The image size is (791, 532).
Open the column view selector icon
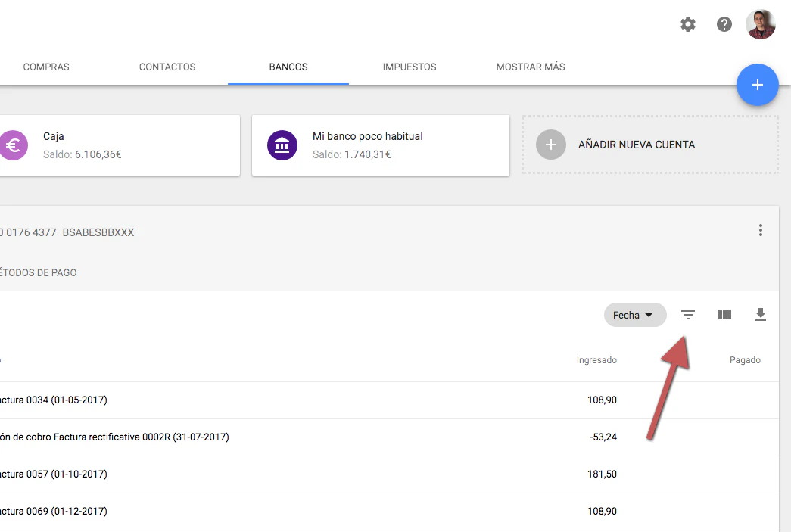point(724,315)
